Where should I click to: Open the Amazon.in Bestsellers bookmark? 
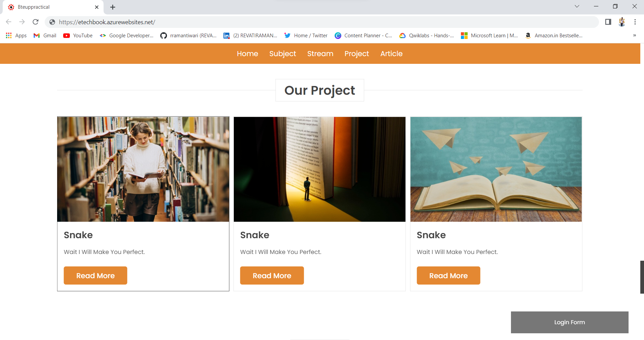coord(554,35)
